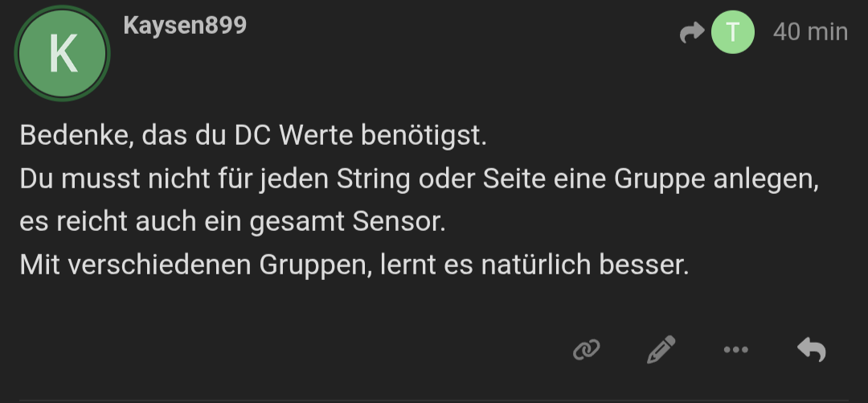The height and width of the screenshot is (403, 868).
Task: Click the word "besser." ending the post
Action: (645, 265)
